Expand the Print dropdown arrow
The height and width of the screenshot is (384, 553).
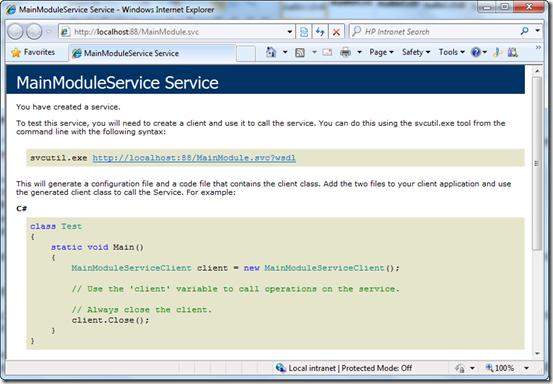359,53
